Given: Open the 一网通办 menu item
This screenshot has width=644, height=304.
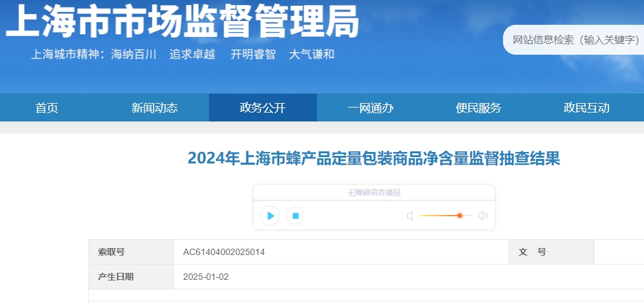Looking at the screenshot, I should pyautogui.click(x=371, y=107).
